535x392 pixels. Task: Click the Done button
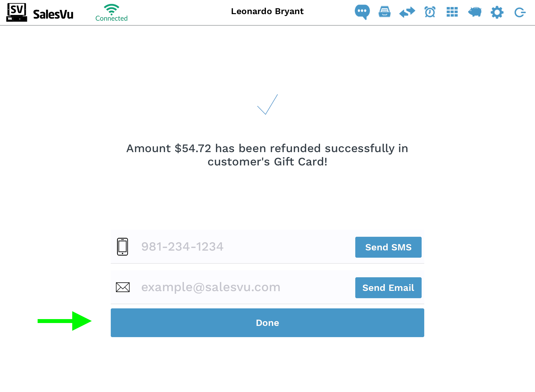coord(267,323)
